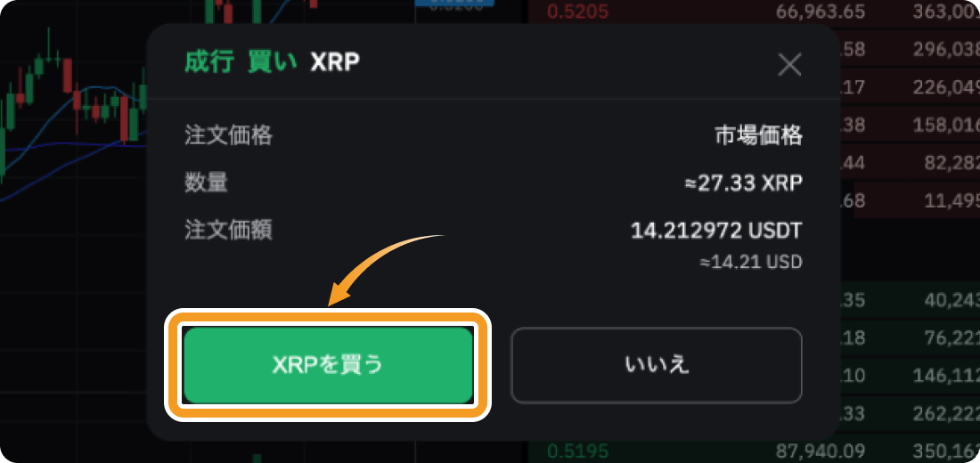Click the 296,038 ask total row
Screen dimensions: 980x463
click(946, 49)
